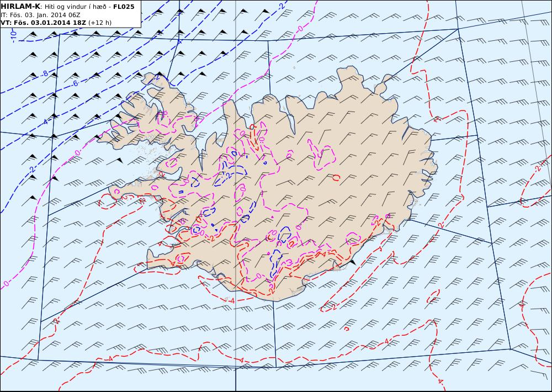The height and width of the screenshot is (392, 552).
Task: Click the "FL025" flight level label
Action: (124, 7)
